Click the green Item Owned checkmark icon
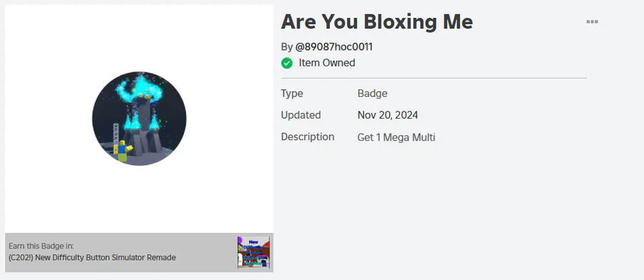The width and height of the screenshot is (644, 280). [287, 63]
